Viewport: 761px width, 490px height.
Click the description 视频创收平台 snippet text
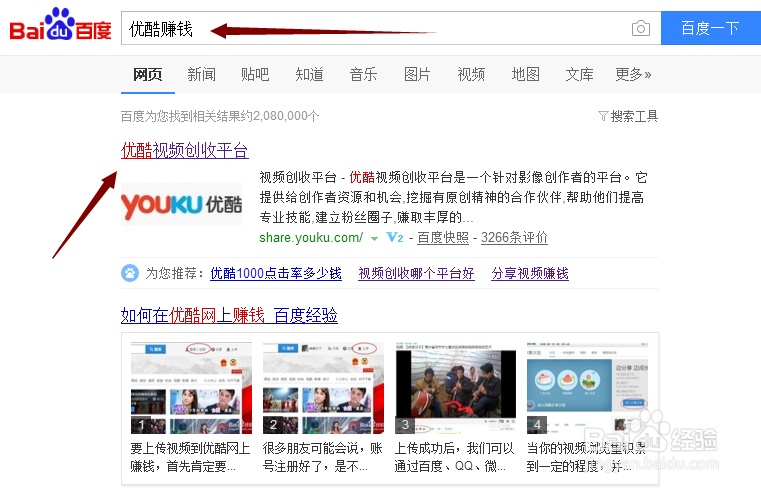click(453, 197)
